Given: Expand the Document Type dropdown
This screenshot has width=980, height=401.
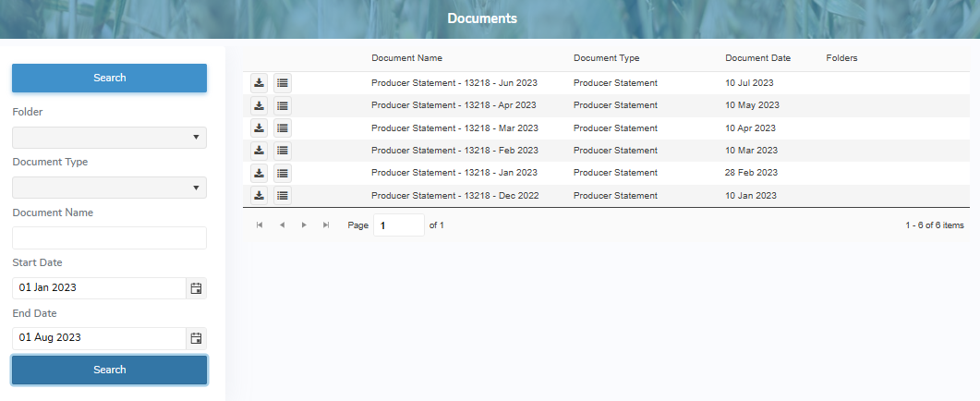Looking at the screenshot, I should [109, 188].
